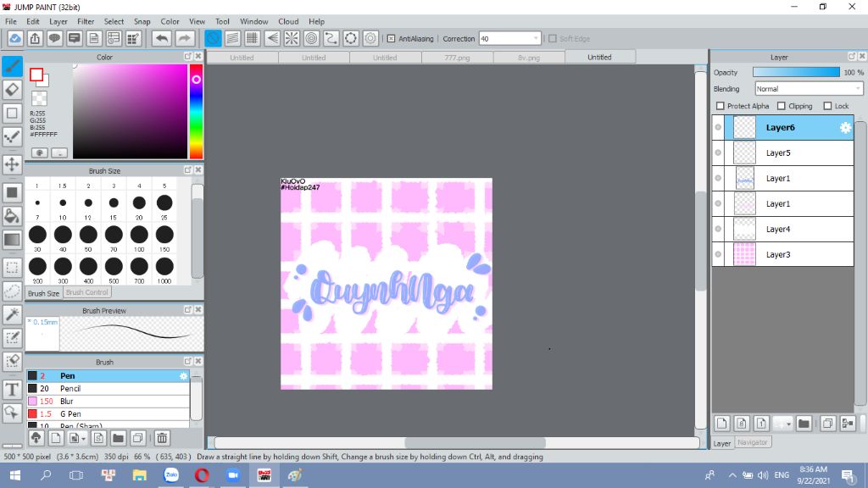Switch to the 8v.png document tab
The height and width of the screenshot is (488, 868).
(529, 58)
